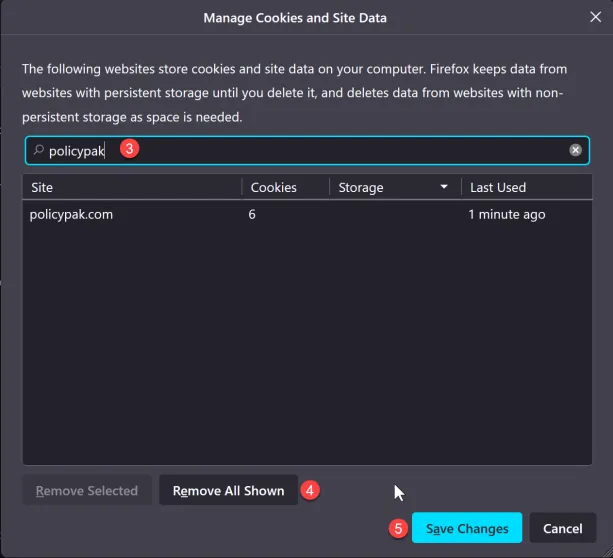Click empty area of the site list
The image size is (613, 558).
(x=306, y=350)
